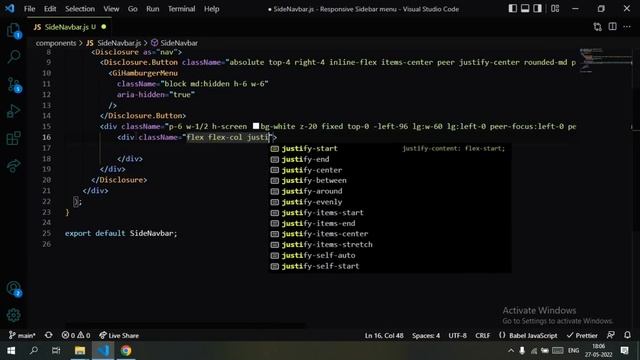Choose justify-self-start suggestion
Screen dimensions: 640x360
tap(390, 266)
